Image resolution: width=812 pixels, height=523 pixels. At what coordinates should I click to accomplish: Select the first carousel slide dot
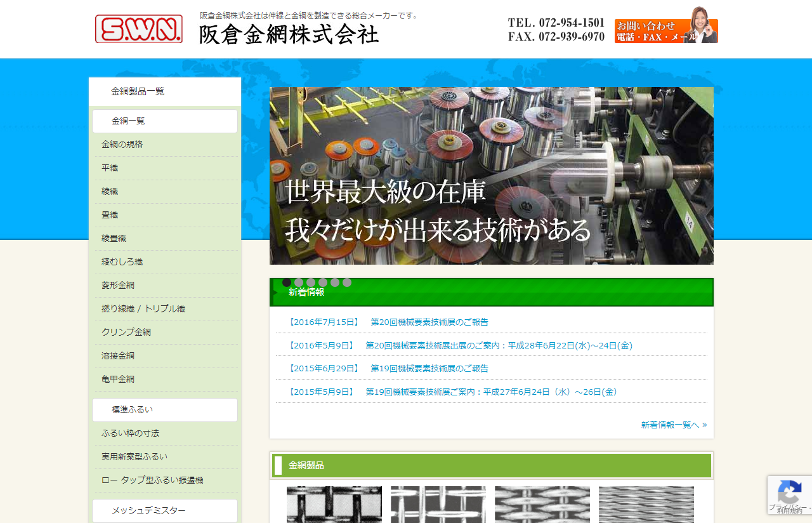pyautogui.click(x=287, y=282)
